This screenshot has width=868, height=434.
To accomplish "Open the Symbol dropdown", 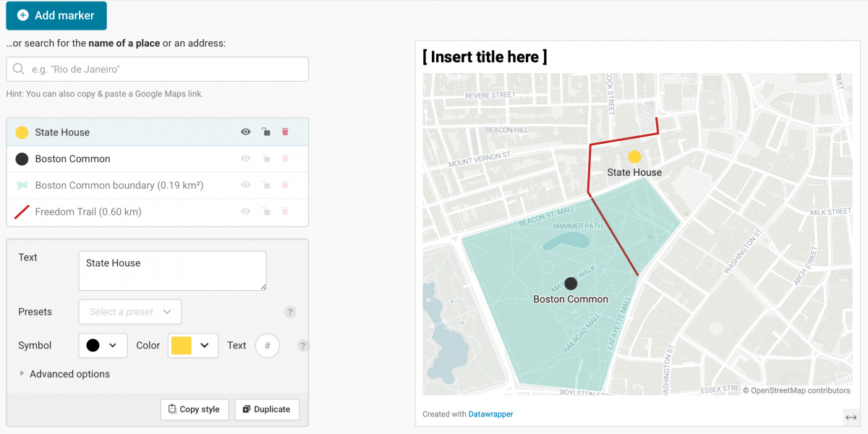I will pyautogui.click(x=103, y=346).
